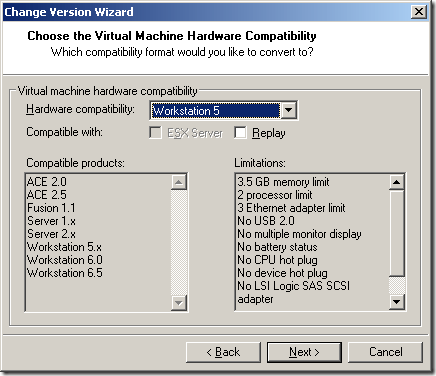Click the No CPU hot plug limitation
The width and height of the screenshot is (436, 376).
[277, 260]
